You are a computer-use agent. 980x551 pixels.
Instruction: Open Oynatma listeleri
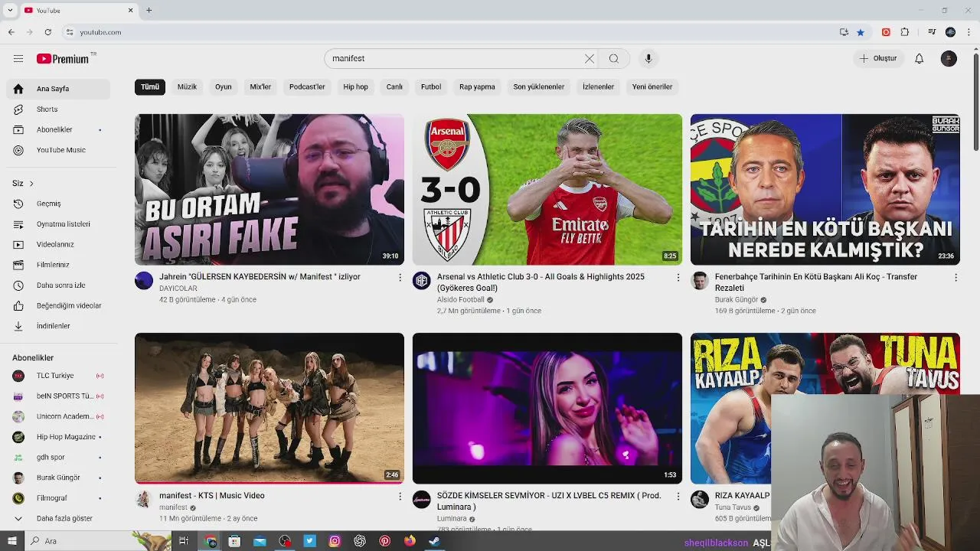click(x=58, y=224)
